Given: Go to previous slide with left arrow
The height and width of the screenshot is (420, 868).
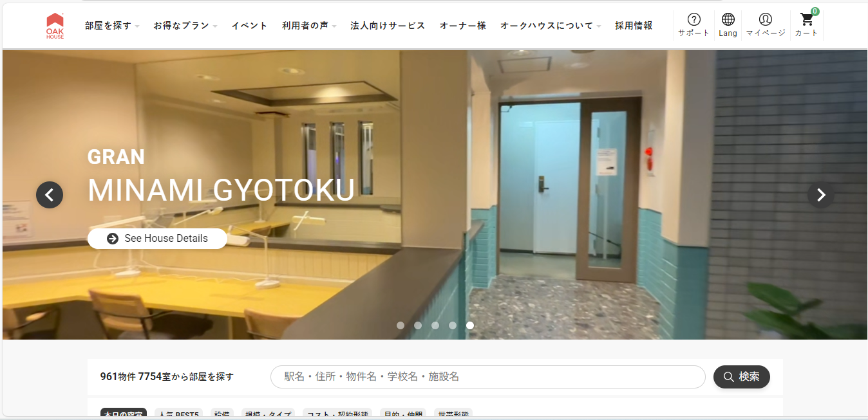Looking at the screenshot, I should (x=50, y=195).
